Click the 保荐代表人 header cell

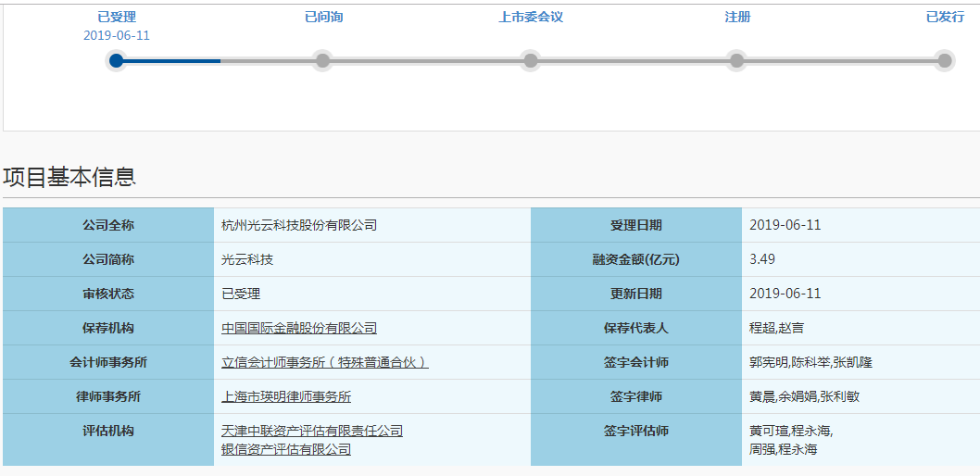point(636,328)
